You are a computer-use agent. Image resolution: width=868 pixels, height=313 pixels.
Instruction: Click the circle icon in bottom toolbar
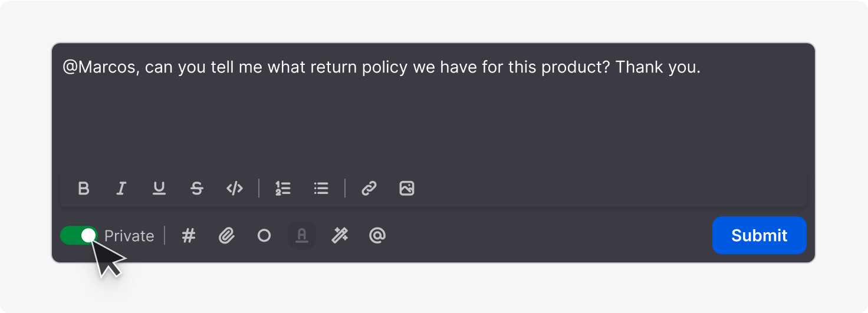(264, 236)
